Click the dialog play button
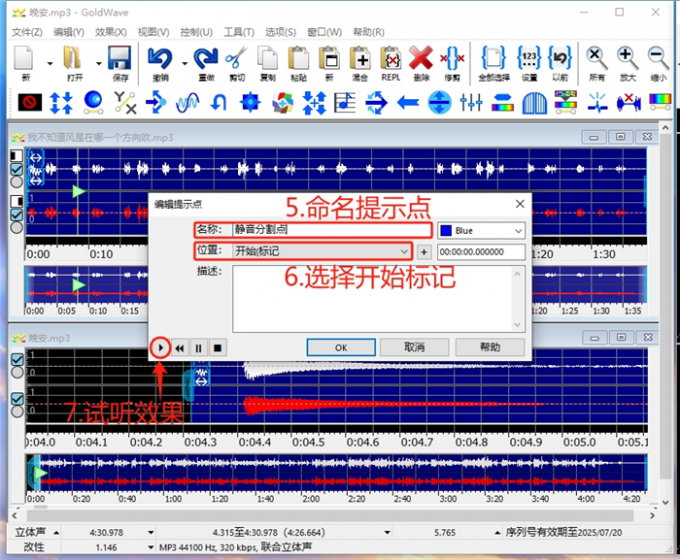The width and height of the screenshot is (680, 560). coord(161,347)
